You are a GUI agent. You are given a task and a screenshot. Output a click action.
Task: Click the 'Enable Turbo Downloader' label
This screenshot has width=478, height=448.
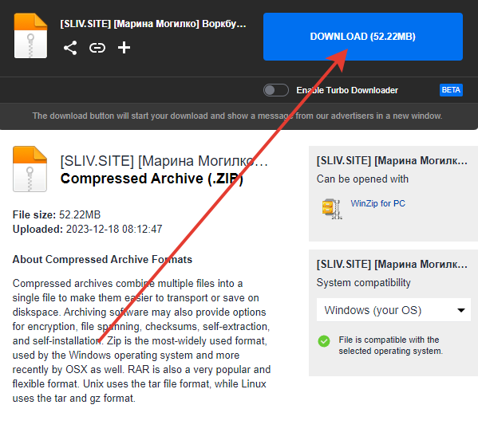pos(347,90)
